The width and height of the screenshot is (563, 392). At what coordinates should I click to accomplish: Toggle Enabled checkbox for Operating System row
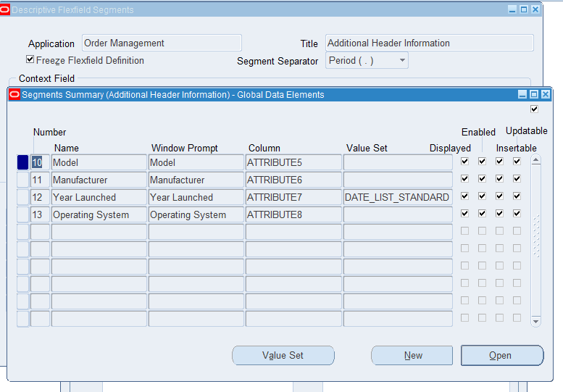482,214
